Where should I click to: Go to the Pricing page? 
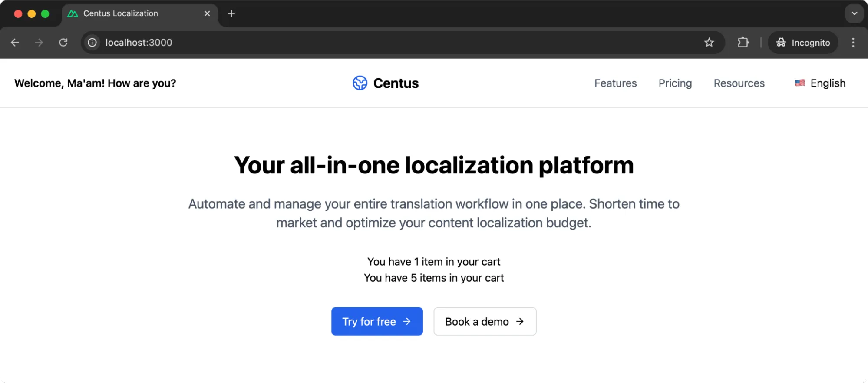coord(675,83)
